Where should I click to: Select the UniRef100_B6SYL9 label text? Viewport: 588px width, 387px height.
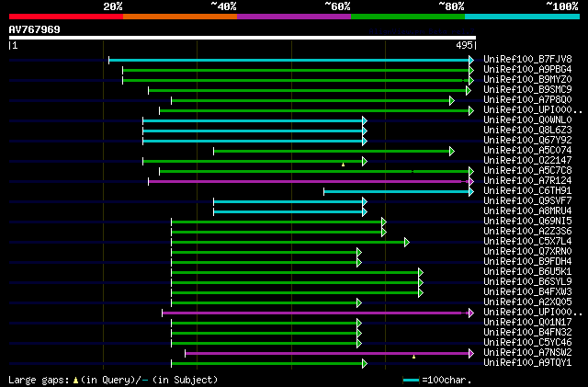click(527, 281)
